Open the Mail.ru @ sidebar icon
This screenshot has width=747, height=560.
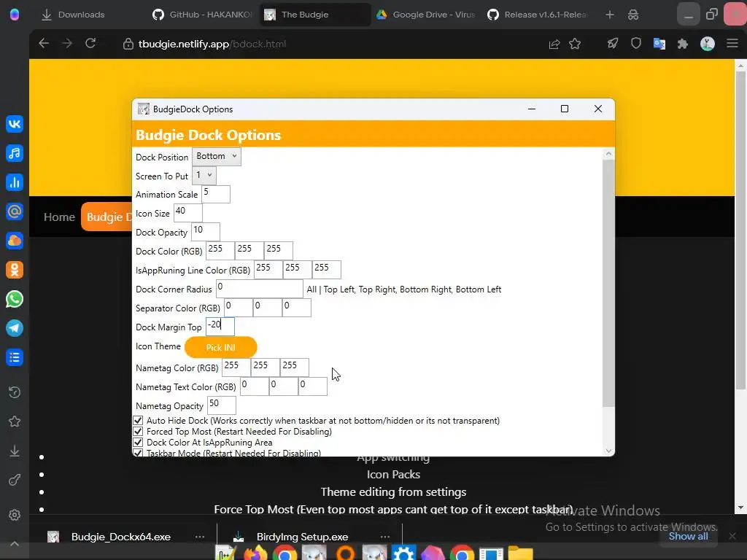click(x=15, y=211)
